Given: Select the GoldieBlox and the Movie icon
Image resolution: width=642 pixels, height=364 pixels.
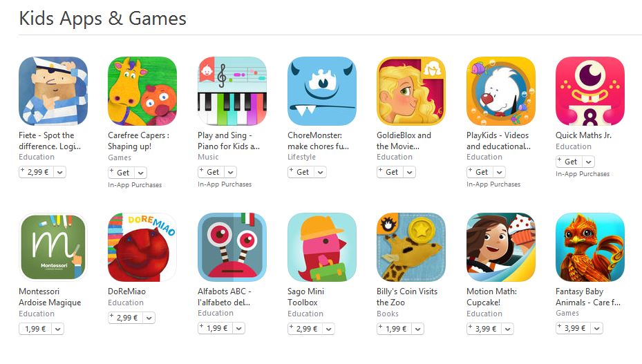Looking at the screenshot, I should (411, 91).
